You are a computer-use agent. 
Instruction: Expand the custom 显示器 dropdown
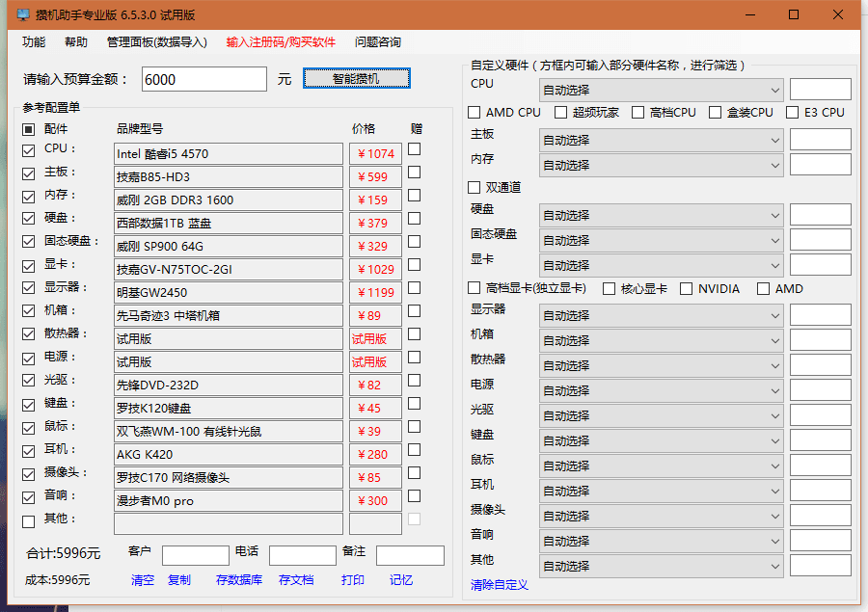(x=662, y=316)
